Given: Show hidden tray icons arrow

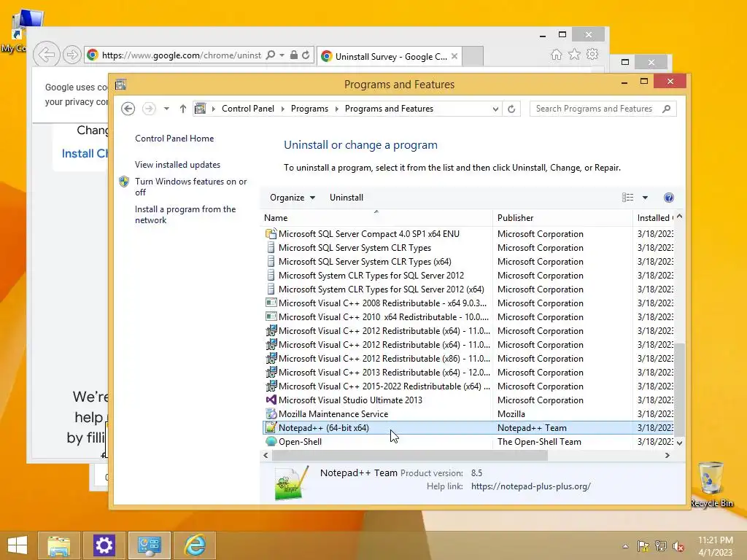Looking at the screenshot, I should point(625,546).
